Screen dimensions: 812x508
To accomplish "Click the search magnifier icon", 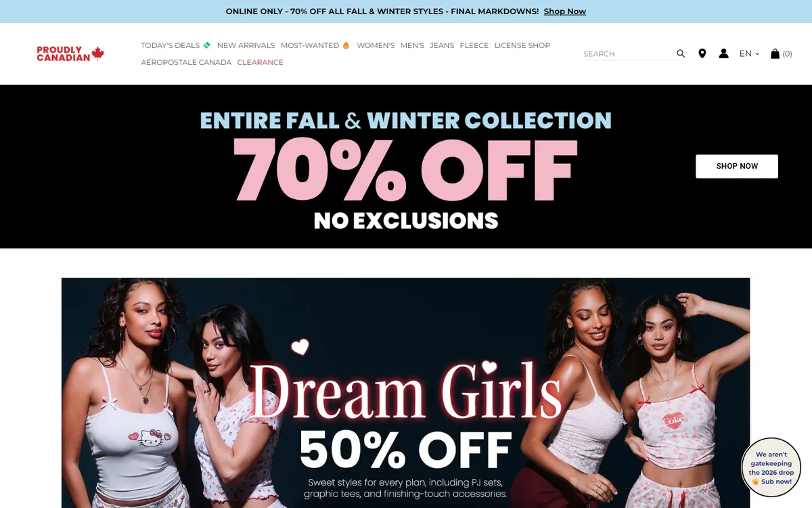I will (x=681, y=54).
